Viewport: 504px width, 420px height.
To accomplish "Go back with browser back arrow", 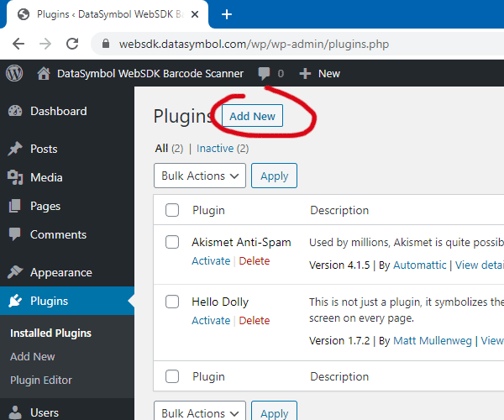I will pos(18,44).
